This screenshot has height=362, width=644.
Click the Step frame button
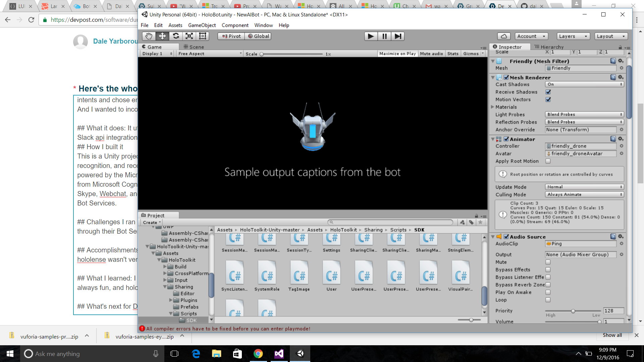[397, 36]
